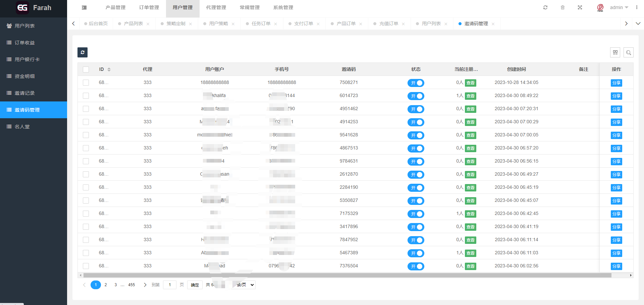
Task: Click the three-dot more options icon
Action: pos(637,7)
